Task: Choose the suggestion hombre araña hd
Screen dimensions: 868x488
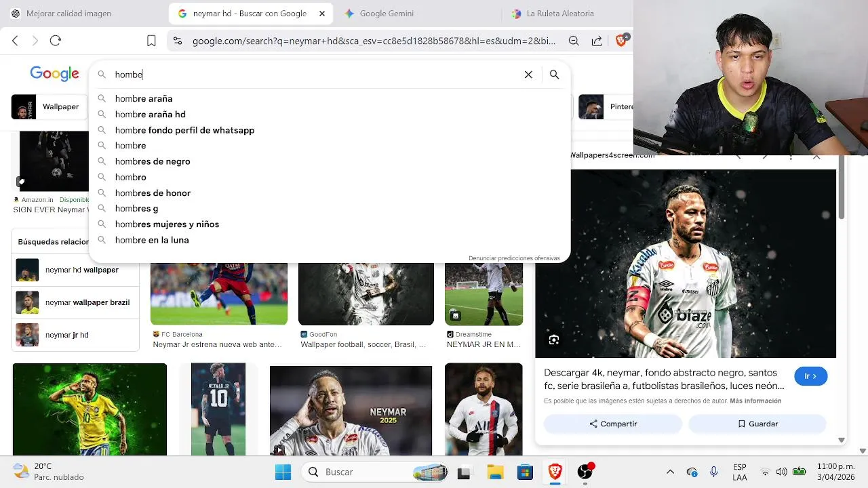Action: pyautogui.click(x=329, y=115)
